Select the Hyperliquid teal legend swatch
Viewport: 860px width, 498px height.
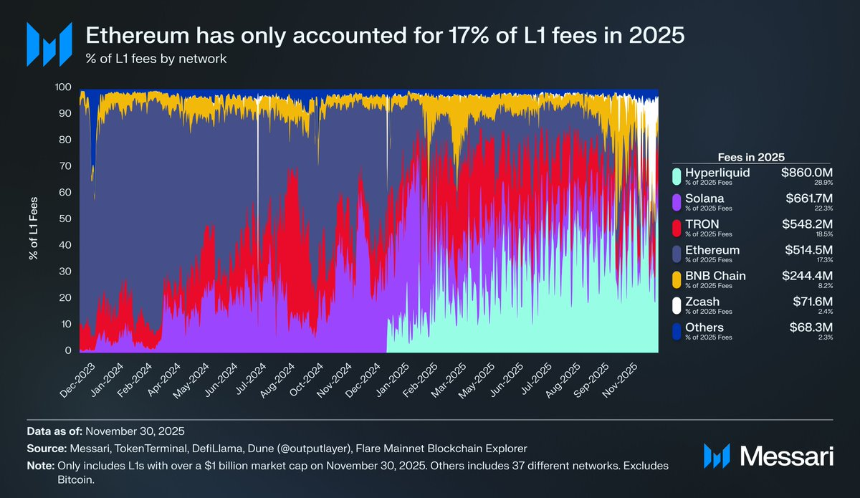coord(677,176)
